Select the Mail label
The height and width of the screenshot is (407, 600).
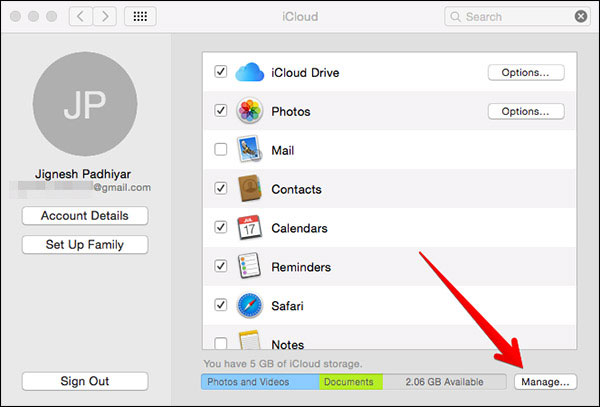(283, 150)
